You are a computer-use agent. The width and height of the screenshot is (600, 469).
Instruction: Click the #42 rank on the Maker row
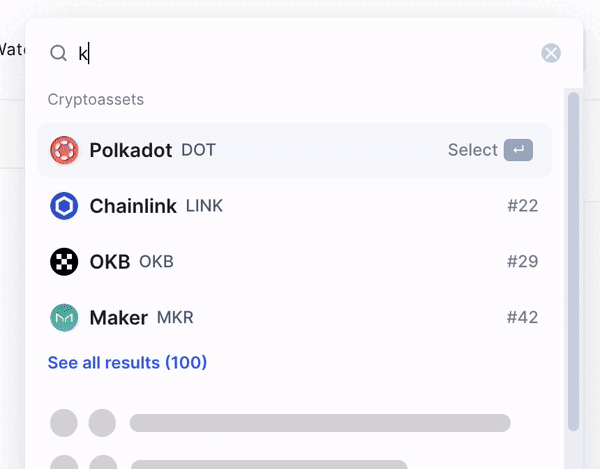[522, 318]
